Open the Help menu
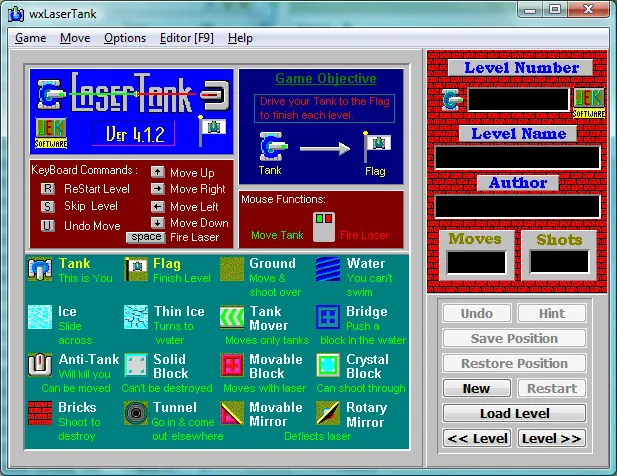This screenshot has height=476, width=617. [x=240, y=38]
